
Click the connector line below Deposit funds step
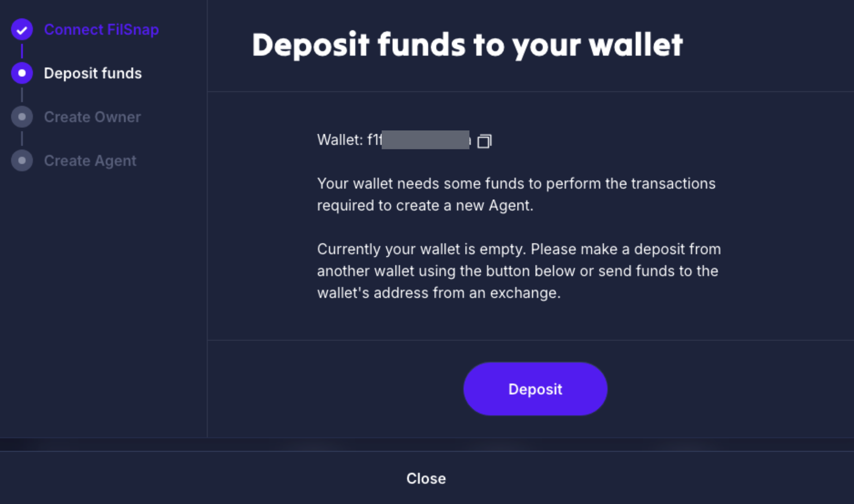point(22,95)
